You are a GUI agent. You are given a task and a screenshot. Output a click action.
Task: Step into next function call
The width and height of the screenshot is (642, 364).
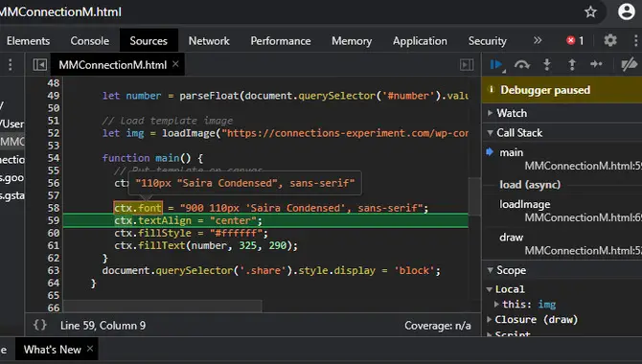pyautogui.click(x=546, y=65)
